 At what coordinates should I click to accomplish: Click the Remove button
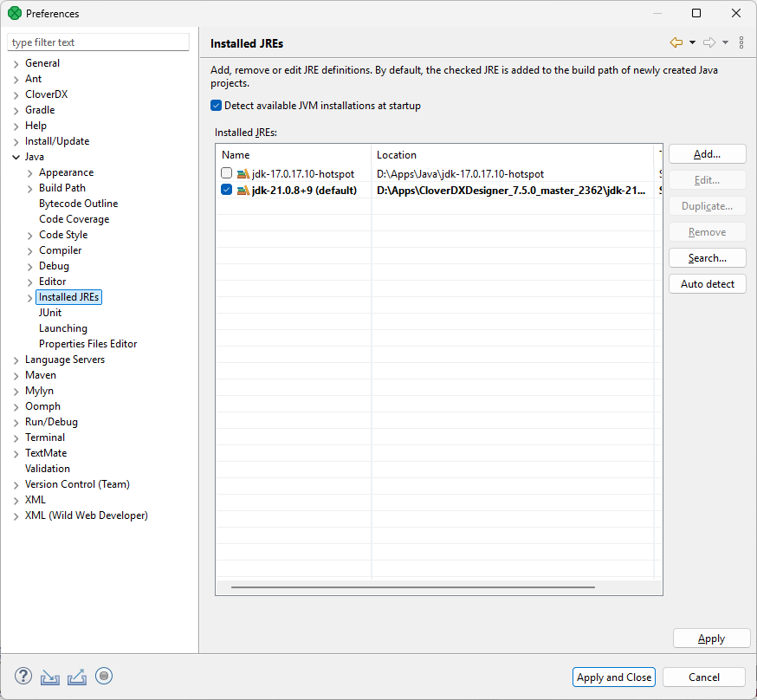coord(708,232)
